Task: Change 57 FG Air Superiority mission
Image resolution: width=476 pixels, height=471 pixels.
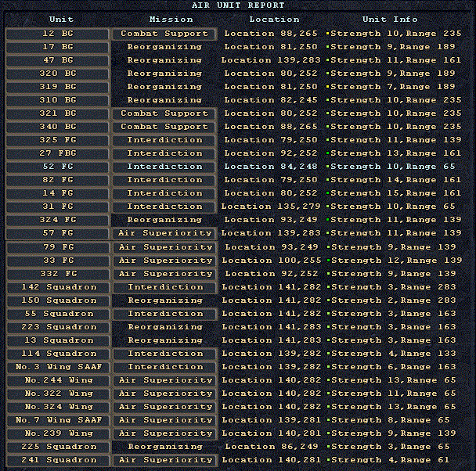Action: [x=164, y=234]
